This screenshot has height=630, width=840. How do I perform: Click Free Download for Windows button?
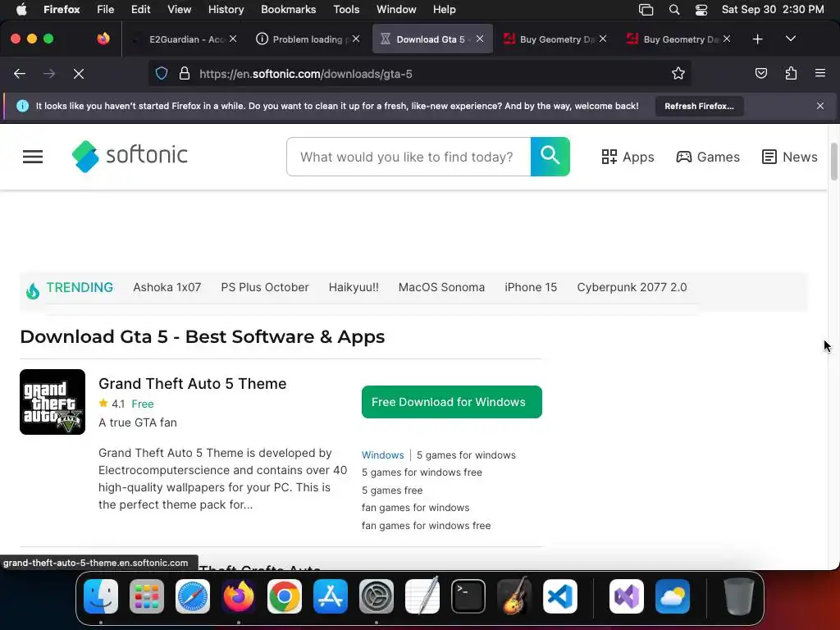(452, 402)
